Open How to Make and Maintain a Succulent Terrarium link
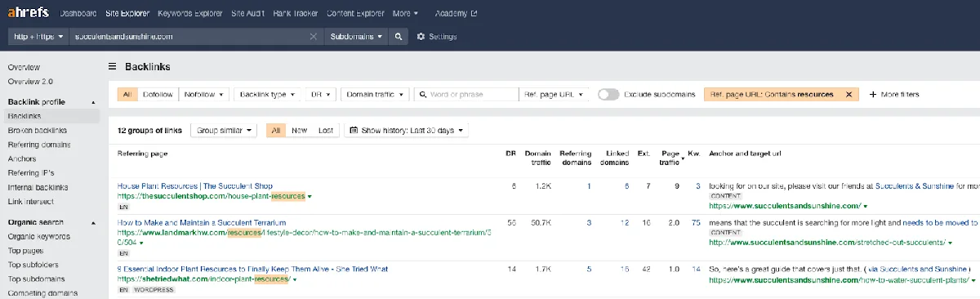Viewport: 980px width, 299px height. [x=202, y=222]
